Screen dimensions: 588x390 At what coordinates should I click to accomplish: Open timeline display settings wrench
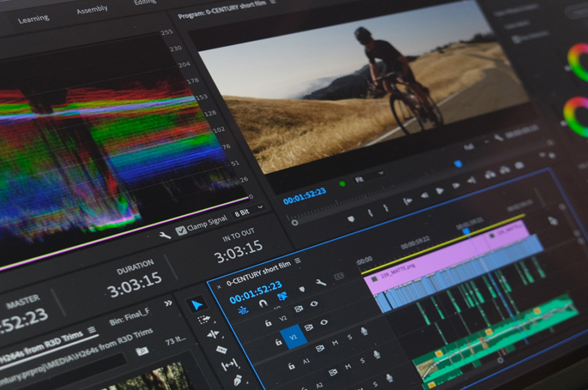click(x=320, y=283)
